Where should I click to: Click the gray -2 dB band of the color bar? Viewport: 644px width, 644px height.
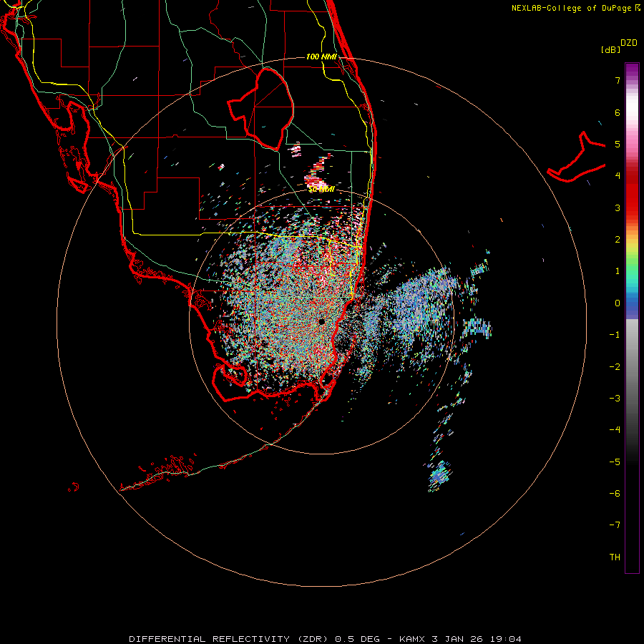tap(632, 367)
